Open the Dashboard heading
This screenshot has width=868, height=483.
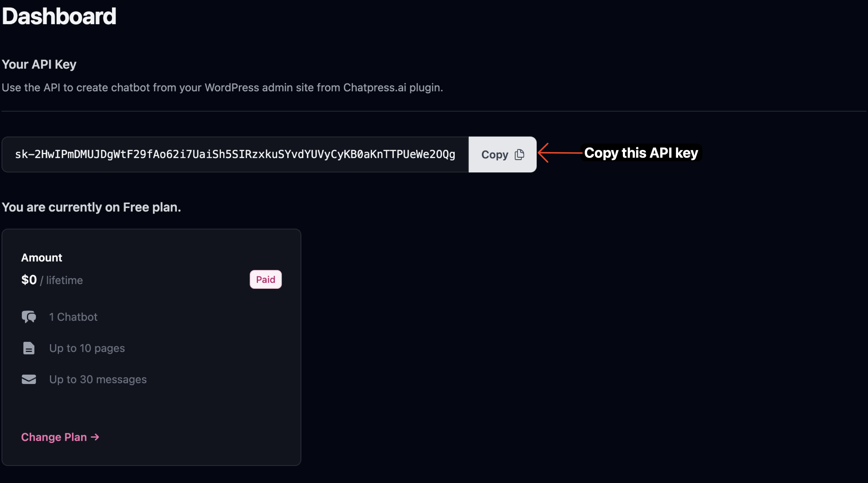(x=59, y=16)
